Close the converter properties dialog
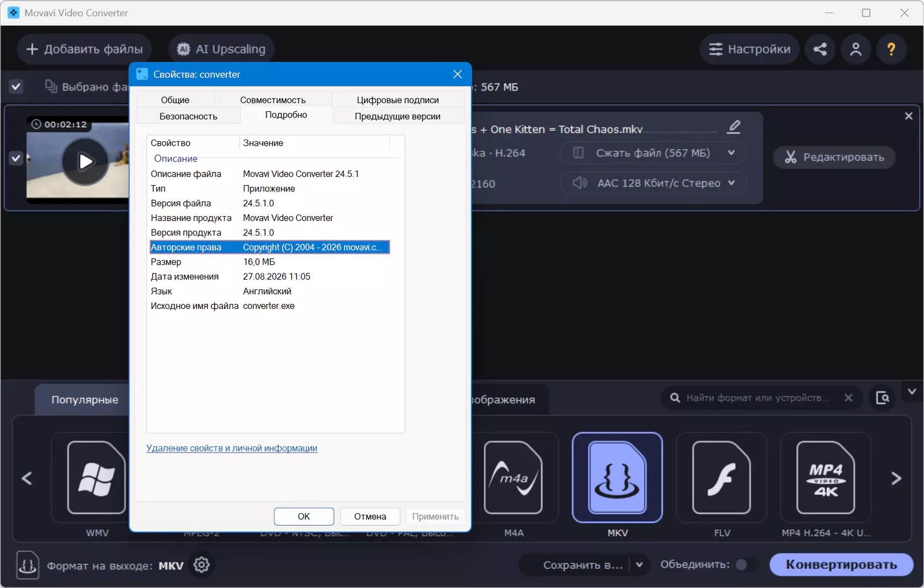 click(x=457, y=74)
